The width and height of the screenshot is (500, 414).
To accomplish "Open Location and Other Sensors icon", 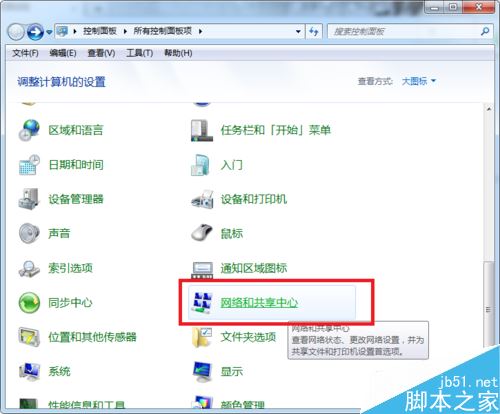I will coord(29,337).
